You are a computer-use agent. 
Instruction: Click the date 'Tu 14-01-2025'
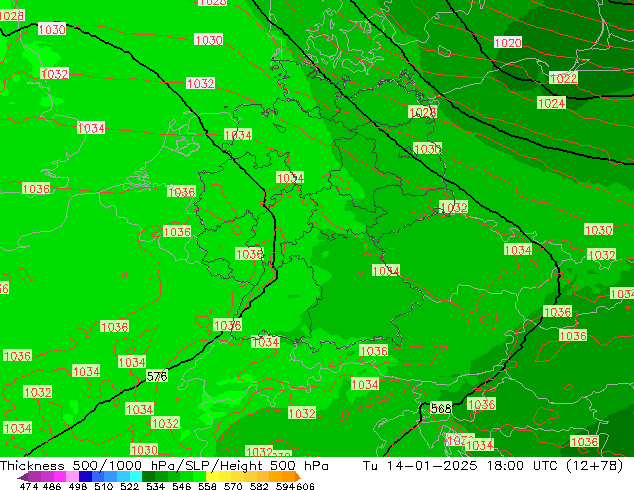pos(420,466)
